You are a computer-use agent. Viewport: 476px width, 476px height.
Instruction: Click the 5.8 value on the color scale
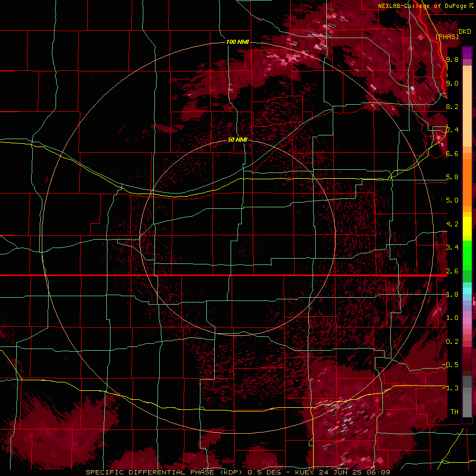[x=452, y=177]
